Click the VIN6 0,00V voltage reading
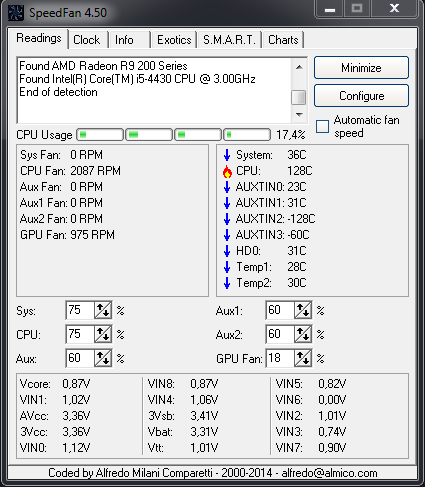 pyautogui.click(x=311, y=400)
